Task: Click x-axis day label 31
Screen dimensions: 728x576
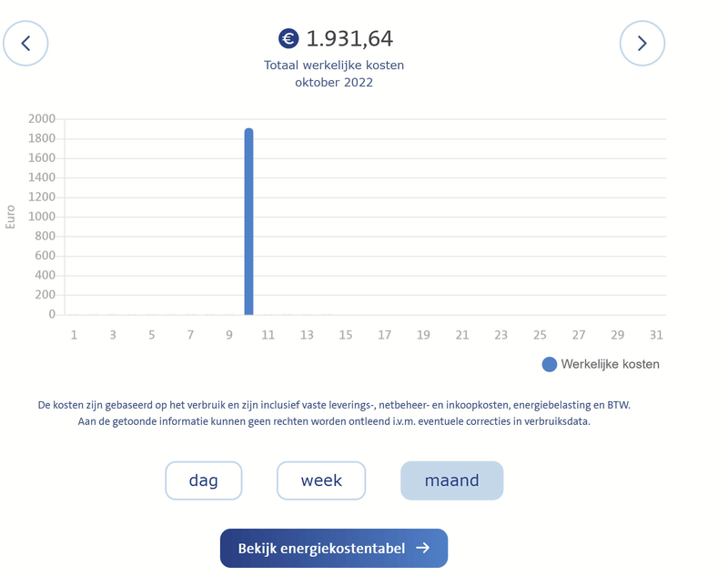Action: pos(656,335)
